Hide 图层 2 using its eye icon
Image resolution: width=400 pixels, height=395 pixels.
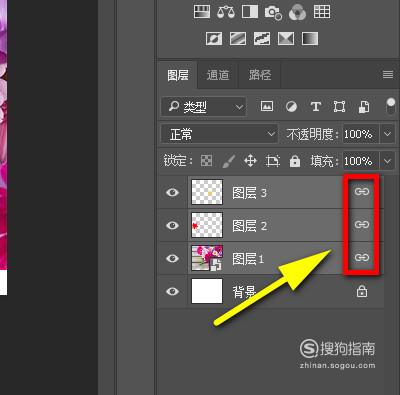coord(172,225)
